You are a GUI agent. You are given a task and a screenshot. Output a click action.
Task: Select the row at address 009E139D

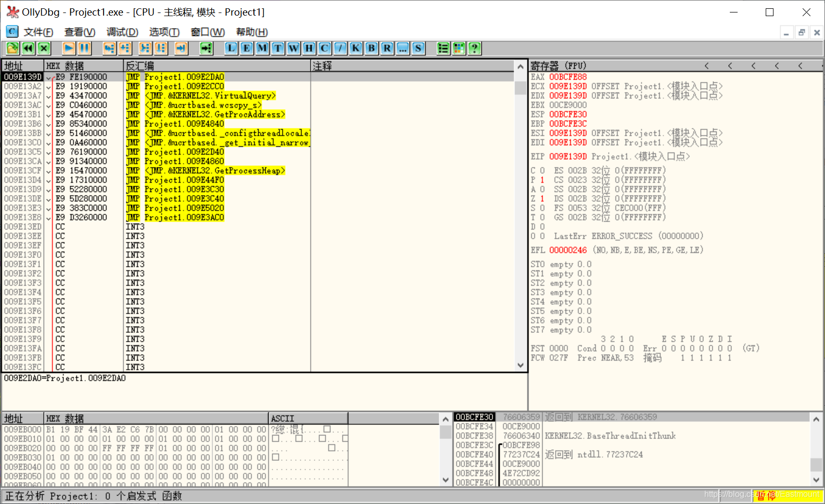click(x=259, y=77)
